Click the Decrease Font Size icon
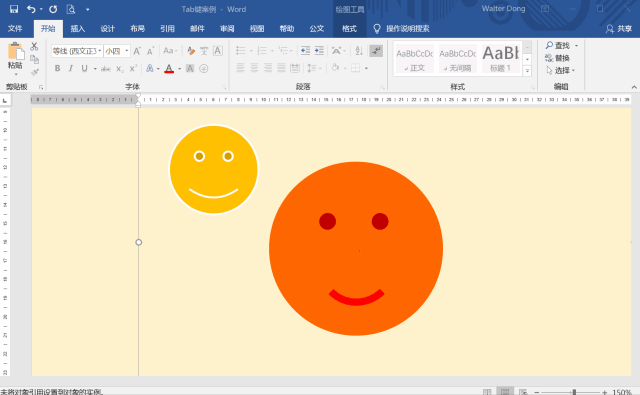 (150, 51)
